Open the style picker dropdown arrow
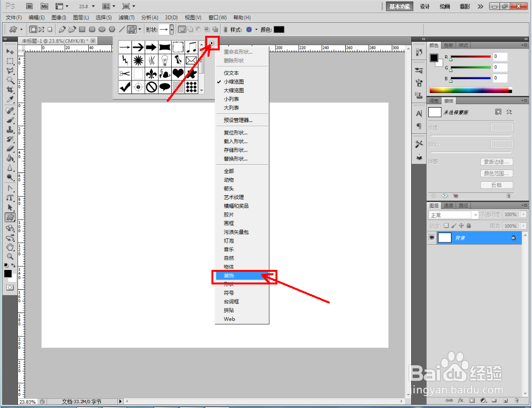Screen dimensions: 532x408 pos(256,30)
